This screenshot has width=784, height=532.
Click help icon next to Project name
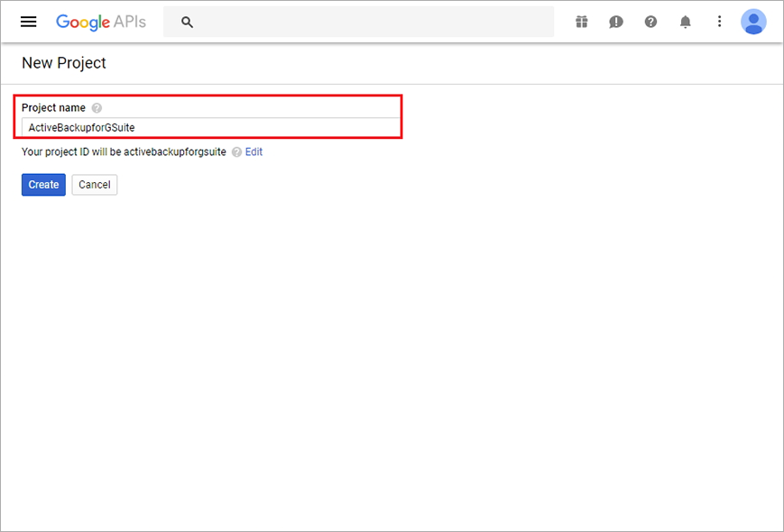[97, 108]
